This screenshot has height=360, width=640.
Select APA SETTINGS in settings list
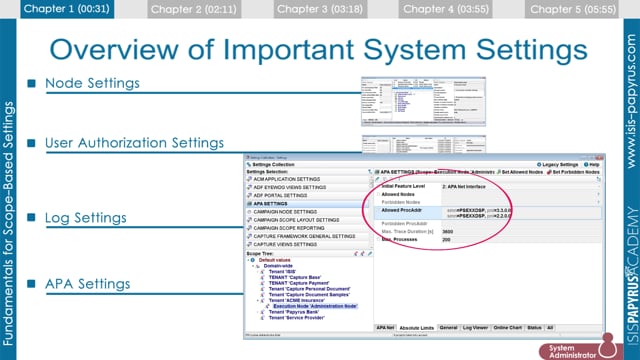coord(270,204)
